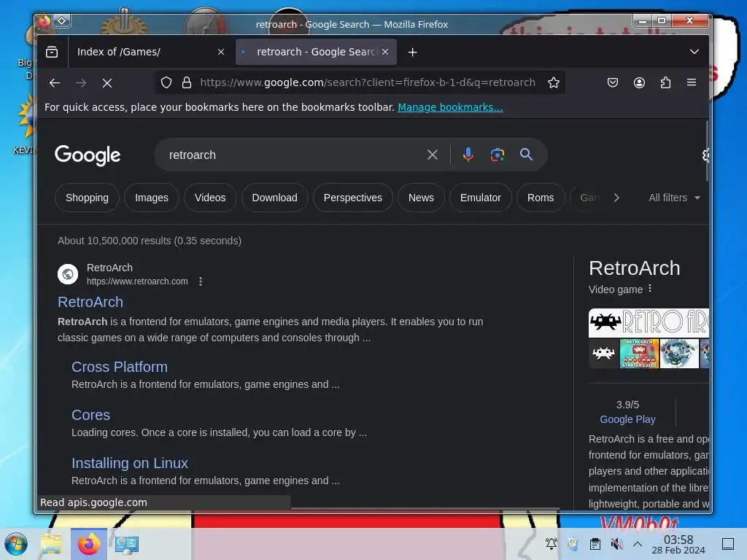
Task: Open the clipboard tray icon
Action: (595, 544)
